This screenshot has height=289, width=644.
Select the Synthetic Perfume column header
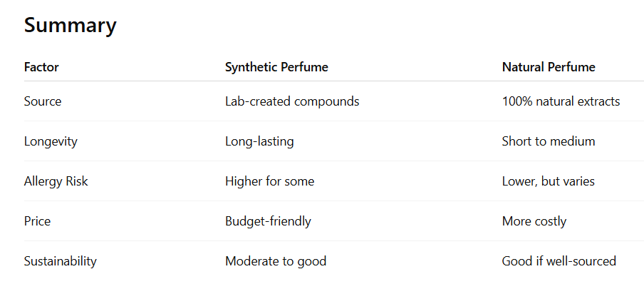(276, 67)
